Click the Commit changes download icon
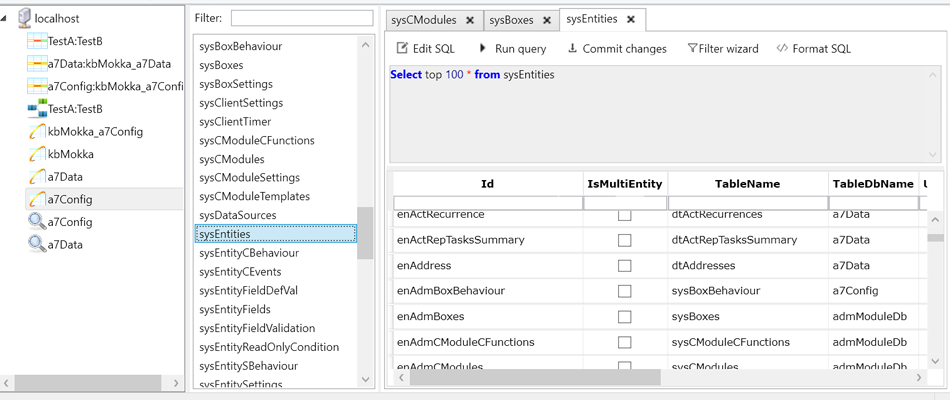Viewport: 950px width, 400px height. click(x=572, y=48)
